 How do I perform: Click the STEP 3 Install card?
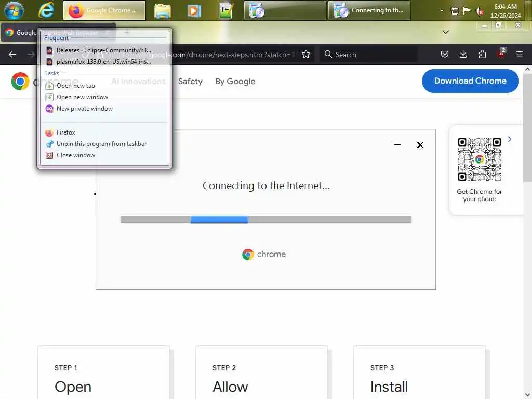pyautogui.click(x=419, y=372)
